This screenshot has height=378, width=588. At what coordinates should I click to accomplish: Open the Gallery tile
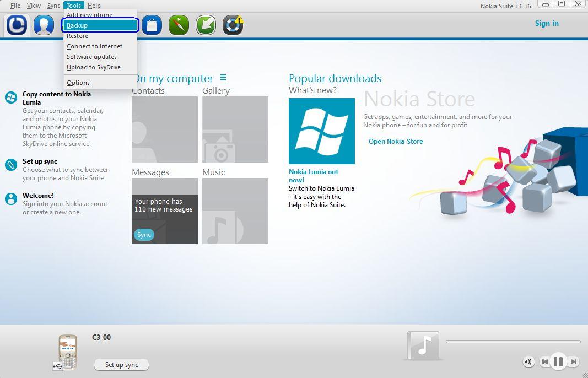coord(235,129)
